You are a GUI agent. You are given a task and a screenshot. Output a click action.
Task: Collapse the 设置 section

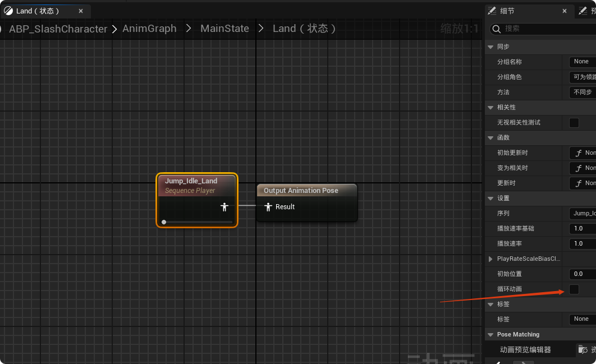(x=490, y=199)
